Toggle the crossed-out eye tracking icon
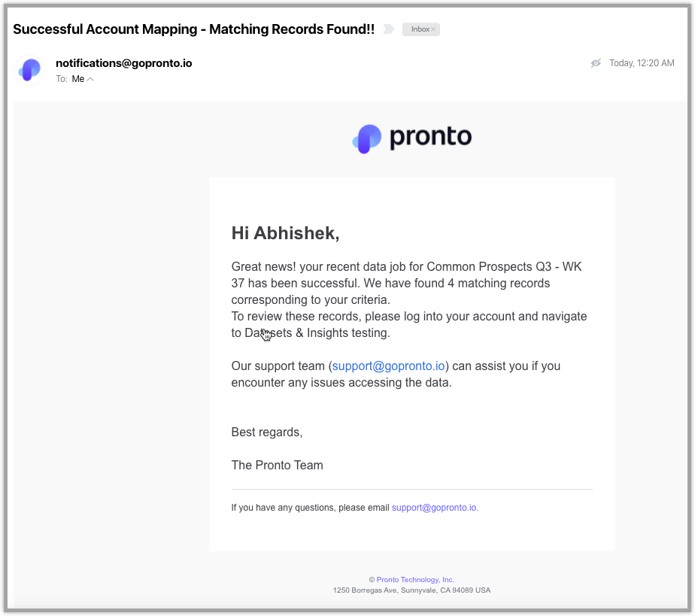695x616 pixels. (596, 63)
